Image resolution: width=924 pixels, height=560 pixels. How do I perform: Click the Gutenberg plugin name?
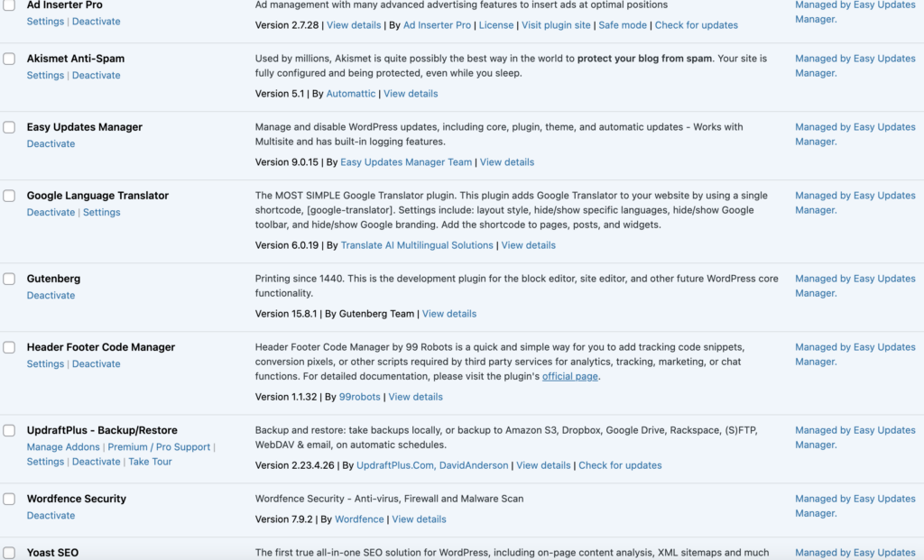[x=53, y=279]
